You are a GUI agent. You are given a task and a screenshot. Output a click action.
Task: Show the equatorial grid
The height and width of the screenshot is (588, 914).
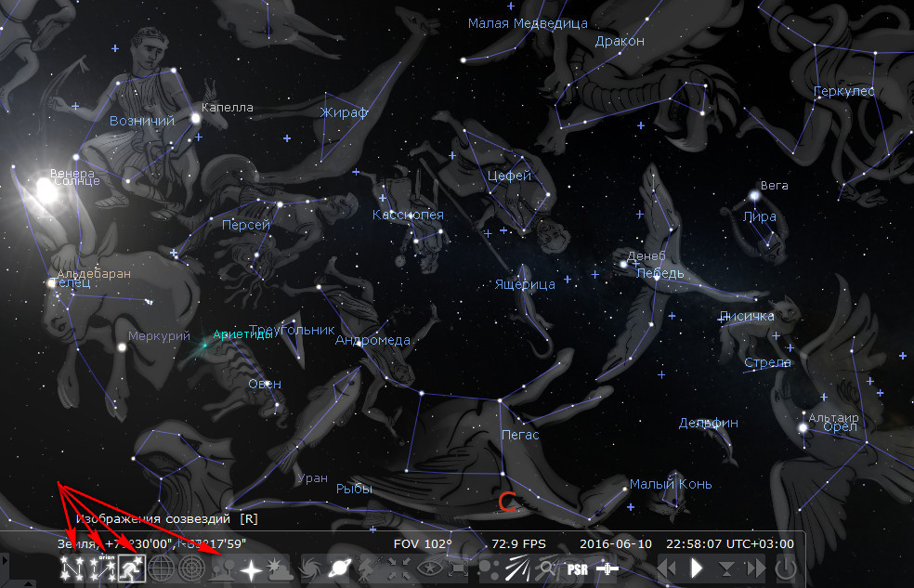[x=162, y=568]
